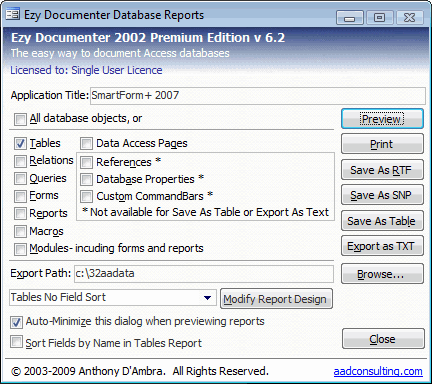This screenshot has width=432, height=384.
Task: Browse for an export path
Action: tap(382, 274)
